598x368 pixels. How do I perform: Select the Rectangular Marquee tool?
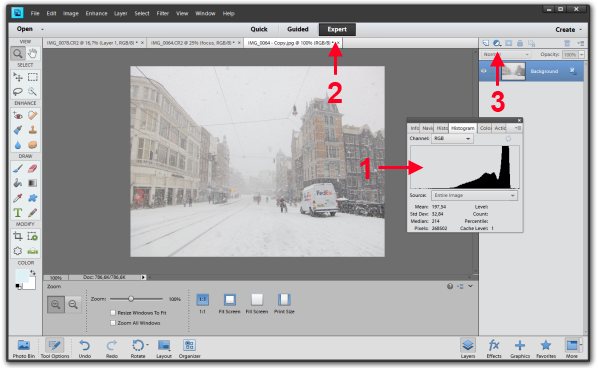point(33,77)
